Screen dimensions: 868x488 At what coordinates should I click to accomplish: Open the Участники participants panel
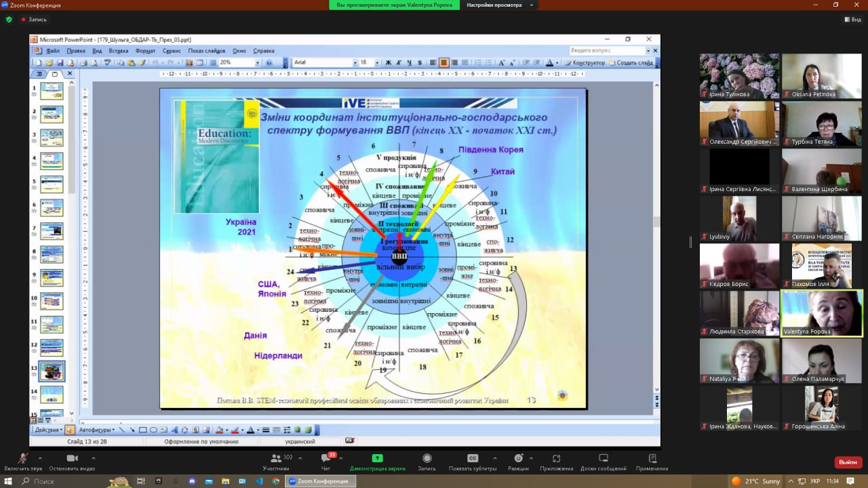pyautogui.click(x=276, y=458)
